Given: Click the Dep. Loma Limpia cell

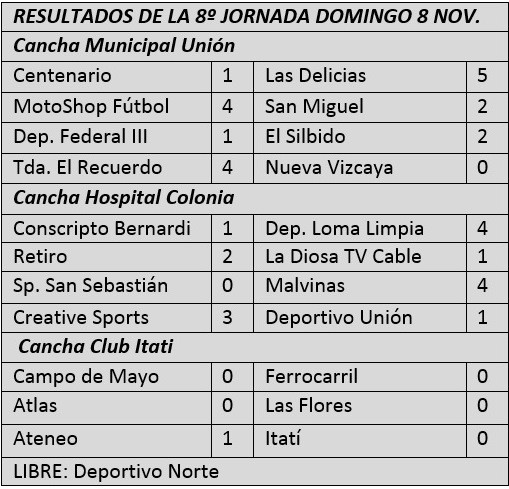Looking at the screenshot, I should (360, 229).
